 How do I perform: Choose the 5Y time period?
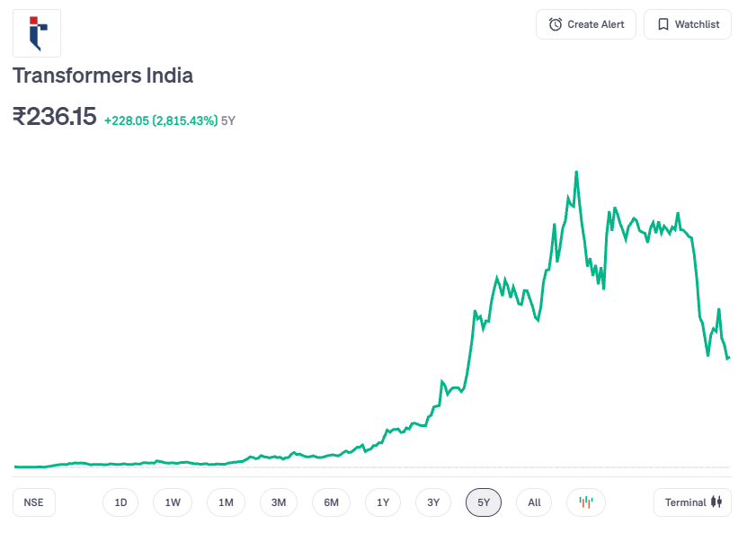tap(484, 502)
